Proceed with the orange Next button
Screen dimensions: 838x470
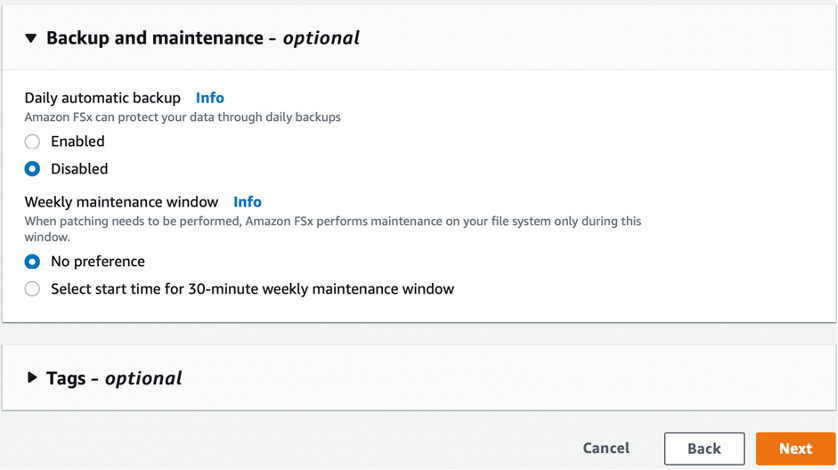(x=795, y=449)
